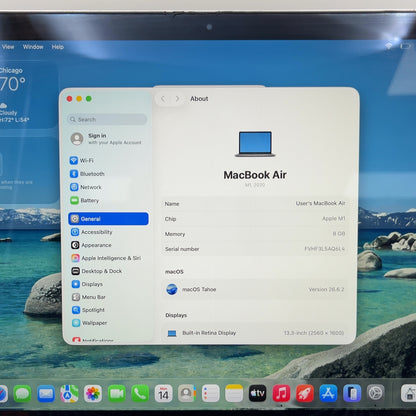This screenshot has height=416, width=416.
Task: Select Spotlight in the sidebar
Action: 88,310
